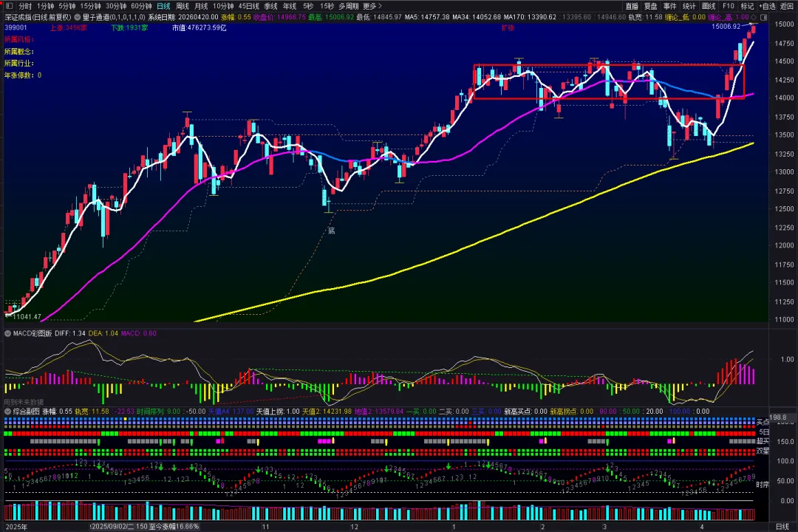Click the stock code 399001
798x532 pixels.
(x=16, y=27)
